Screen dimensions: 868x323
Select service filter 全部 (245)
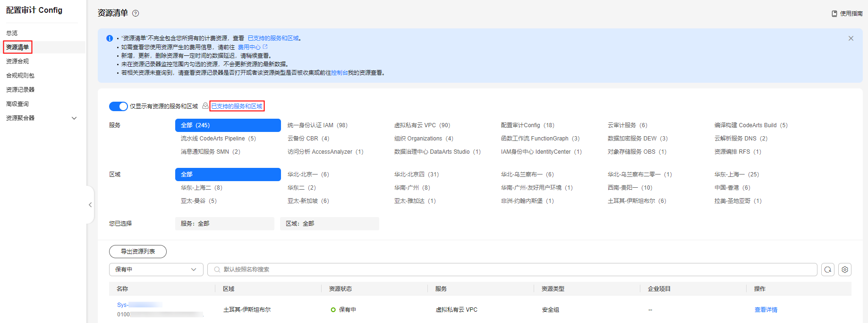click(x=228, y=125)
